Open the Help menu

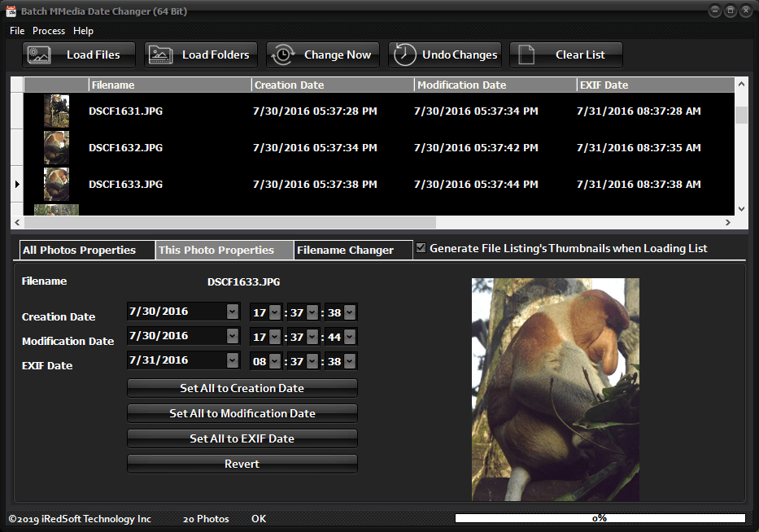[x=83, y=30]
